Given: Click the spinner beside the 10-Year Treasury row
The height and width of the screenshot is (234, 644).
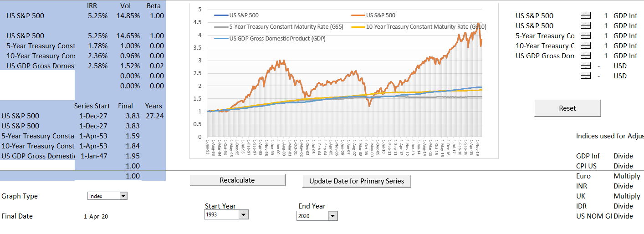Looking at the screenshot, I should tap(586, 46).
